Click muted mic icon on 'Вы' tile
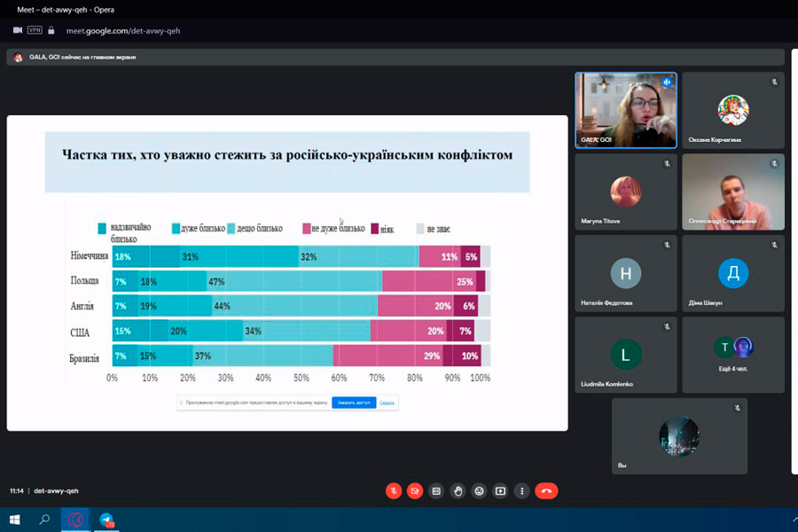The image size is (798, 532). (x=737, y=408)
